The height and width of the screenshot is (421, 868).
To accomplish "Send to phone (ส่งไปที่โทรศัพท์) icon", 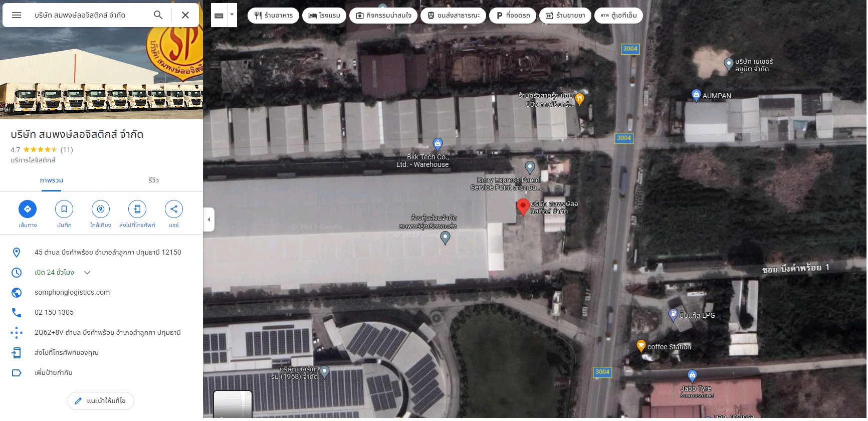I will (x=137, y=209).
